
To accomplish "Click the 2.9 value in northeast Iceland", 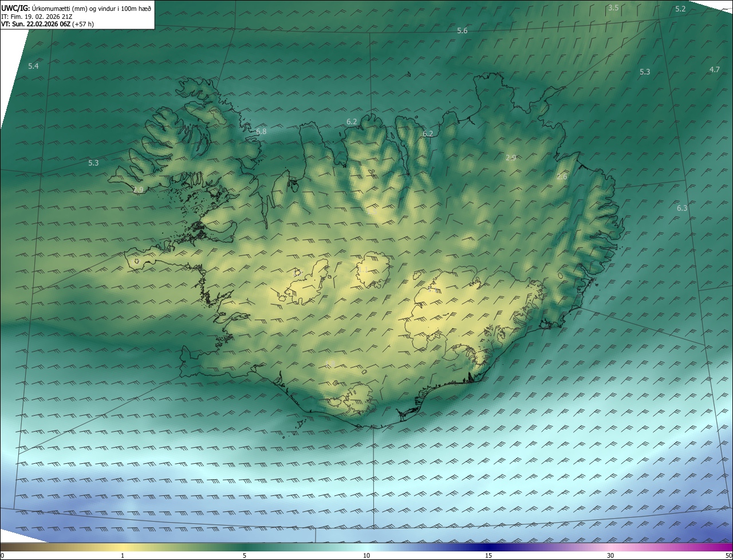I will click(511, 158).
